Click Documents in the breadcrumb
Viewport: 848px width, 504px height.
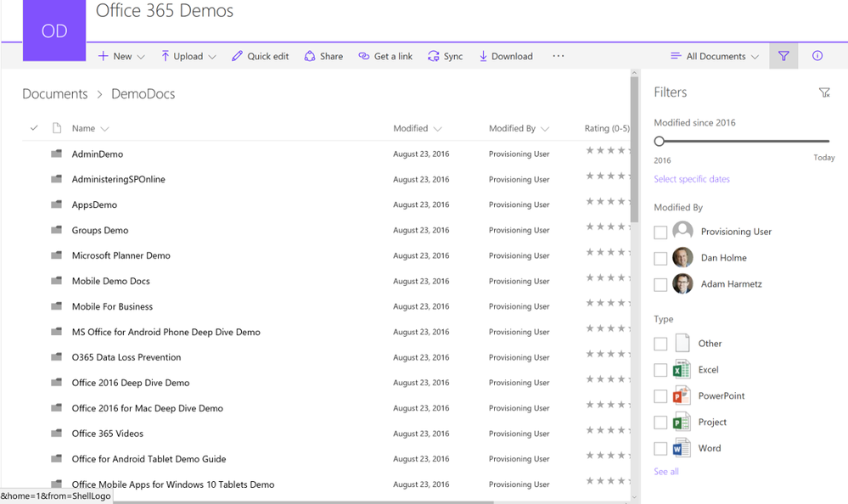(x=54, y=93)
